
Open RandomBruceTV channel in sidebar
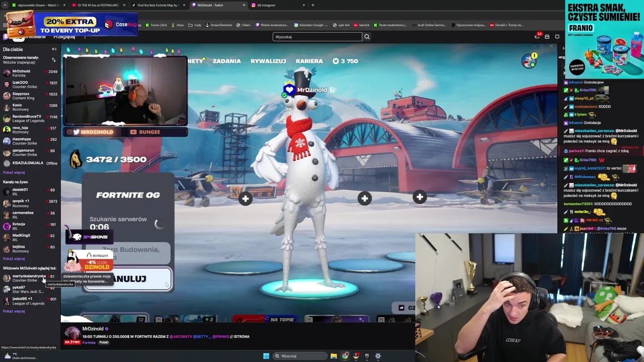click(30, 118)
